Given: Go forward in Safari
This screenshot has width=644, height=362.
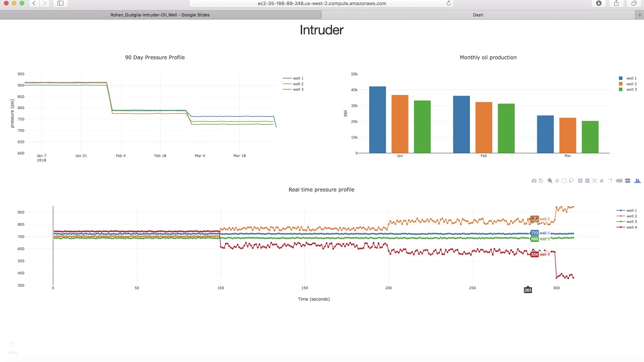Looking at the screenshot, I should pos(45,4).
